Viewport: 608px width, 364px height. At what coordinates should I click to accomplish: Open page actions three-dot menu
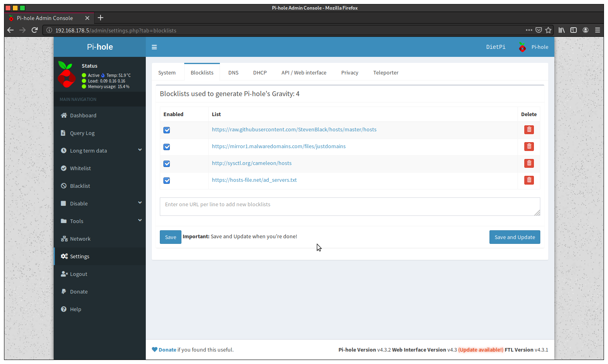tap(529, 30)
